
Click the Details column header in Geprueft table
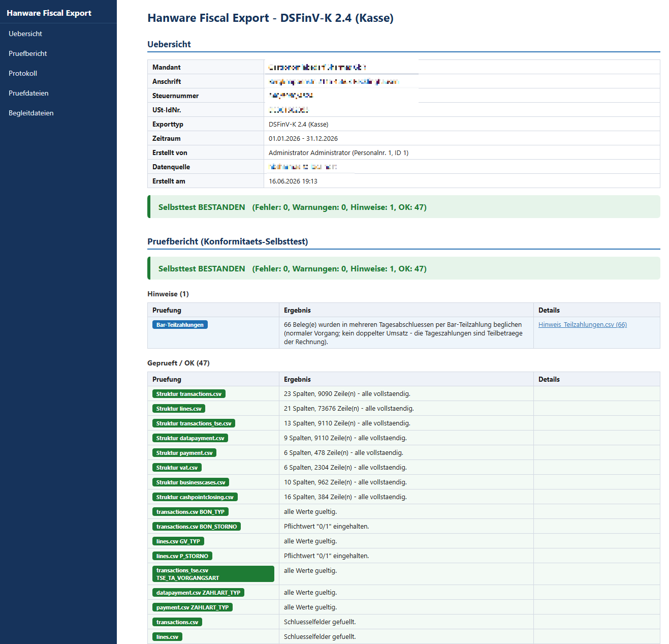(x=549, y=380)
